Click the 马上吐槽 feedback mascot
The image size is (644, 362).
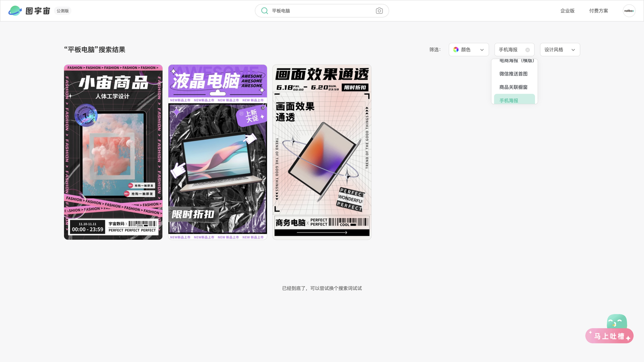[x=617, y=321]
